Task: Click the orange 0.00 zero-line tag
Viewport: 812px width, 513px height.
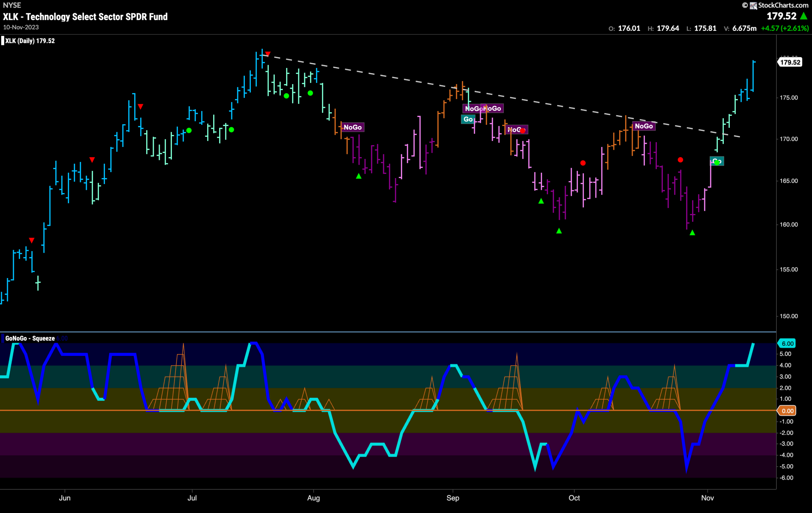Action: (x=787, y=411)
